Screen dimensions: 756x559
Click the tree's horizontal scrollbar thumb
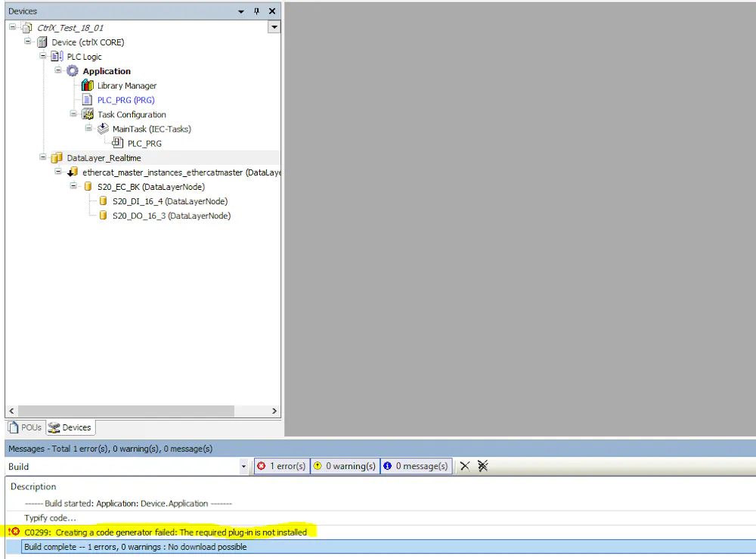[x=125, y=411]
